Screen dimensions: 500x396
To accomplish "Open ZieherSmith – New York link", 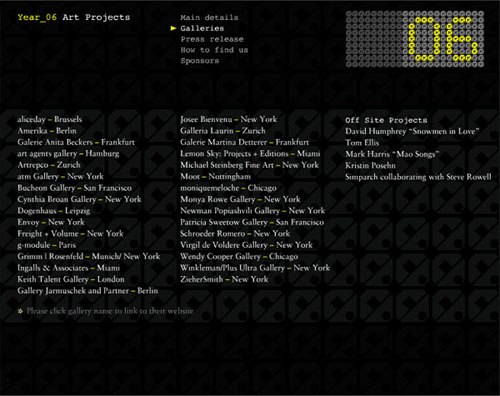I will [x=224, y=279].
